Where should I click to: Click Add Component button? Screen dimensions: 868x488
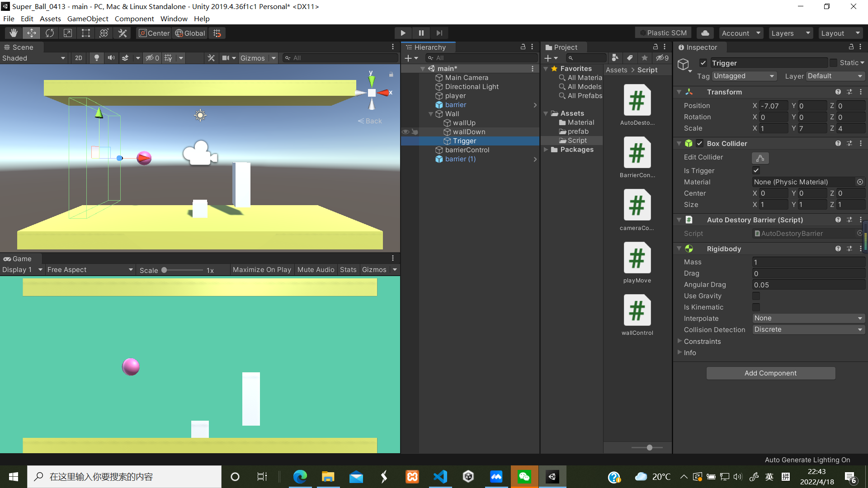coord(771,373)
